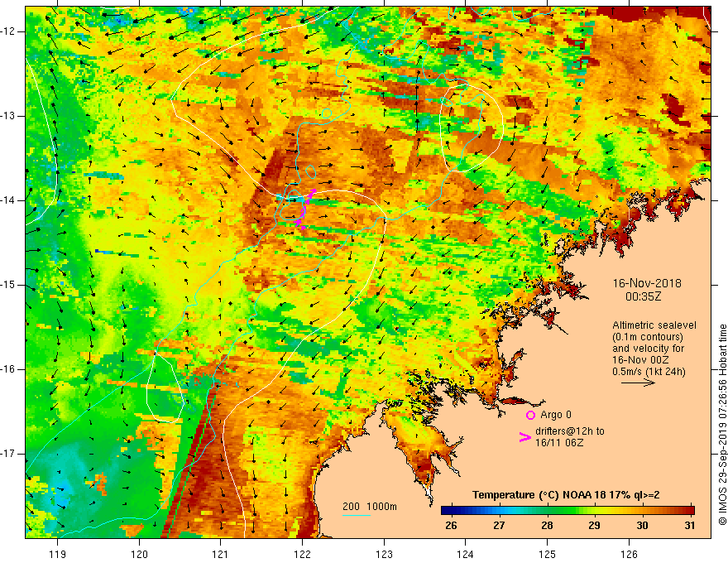The image size is (728, 563).
Task: Click colorbar tick label 30
Action: click(642, 526)
